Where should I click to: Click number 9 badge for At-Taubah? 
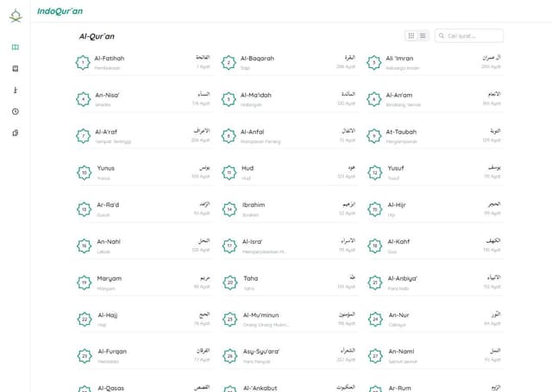click(x=373, y=136)
